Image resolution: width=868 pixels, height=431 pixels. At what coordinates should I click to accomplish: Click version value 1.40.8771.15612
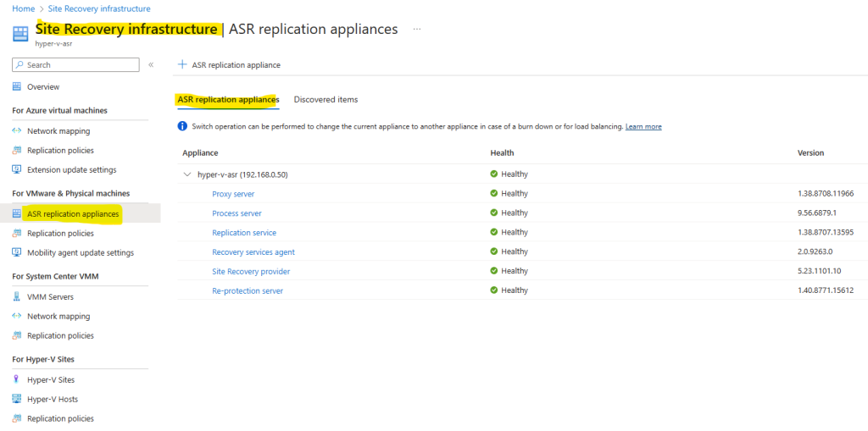(826, 290)
